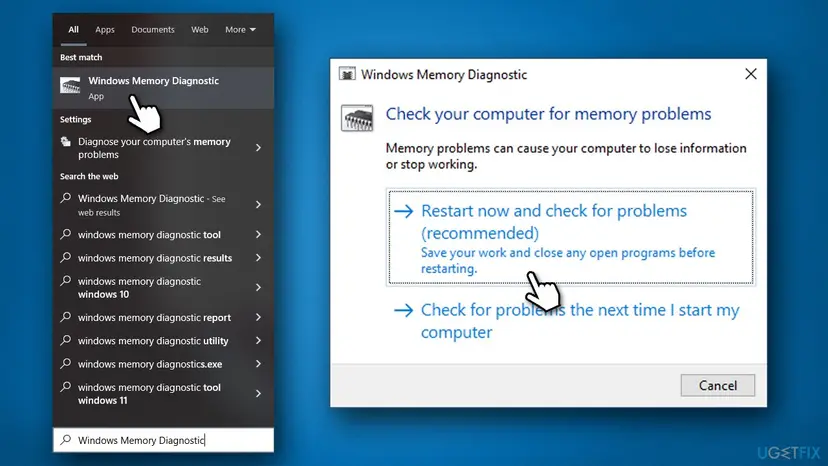The width and height of the screenshot is (828, 466).
Task: Click arrow icon beside Restart now option
Action: click(x=404, y=211)
